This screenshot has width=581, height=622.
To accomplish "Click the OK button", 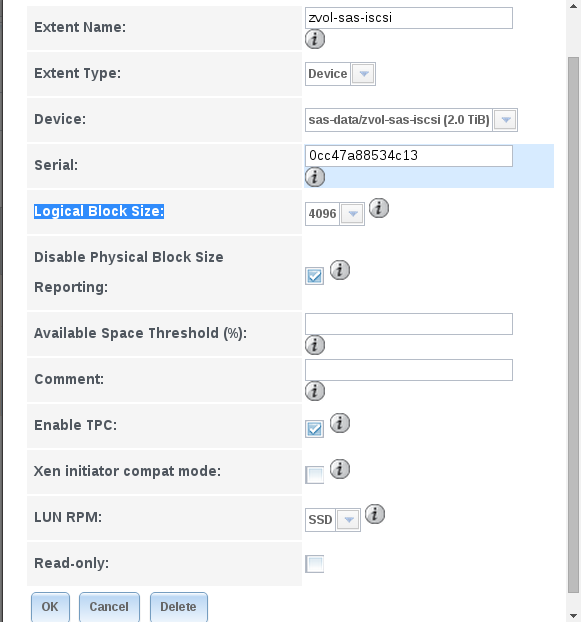I will tap(50, 607).
